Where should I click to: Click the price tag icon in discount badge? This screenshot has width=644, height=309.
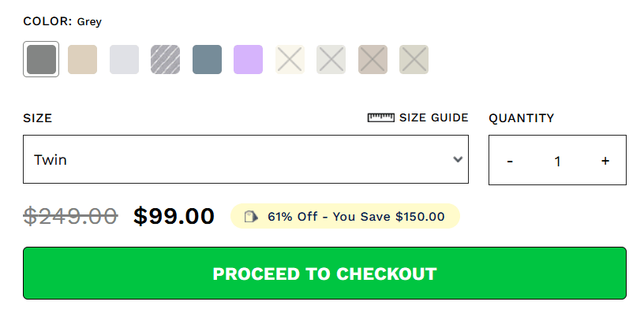[251, 216]
